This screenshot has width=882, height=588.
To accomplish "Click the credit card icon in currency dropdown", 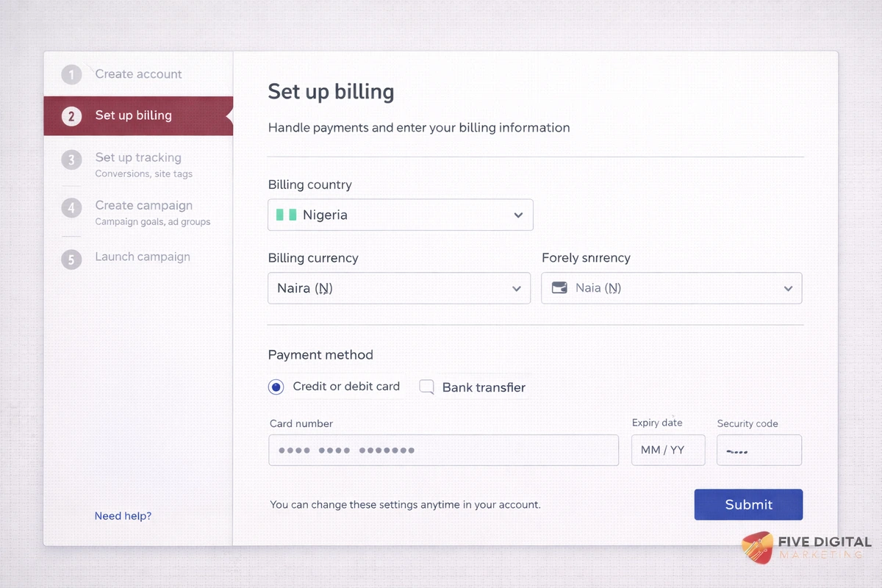I will pyautogui.click(x=560, y=287).
